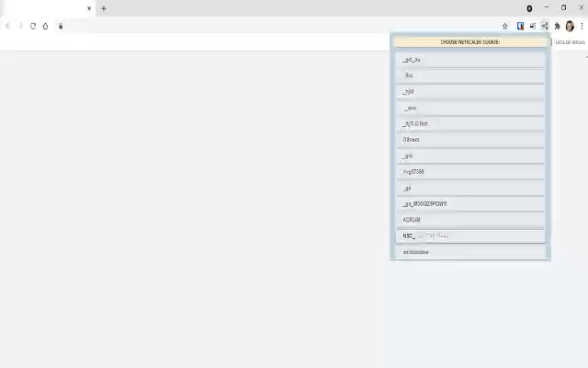Viewport: 588px width, 368px height.
Task: Click the last cookie entry below NSC_
Action: pyautogui.click(x=470, y=252)
